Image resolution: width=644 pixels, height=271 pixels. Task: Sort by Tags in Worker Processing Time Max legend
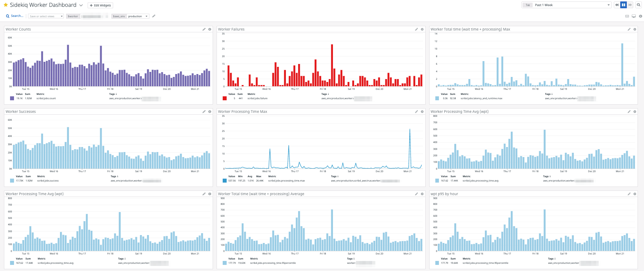[335, 176]
